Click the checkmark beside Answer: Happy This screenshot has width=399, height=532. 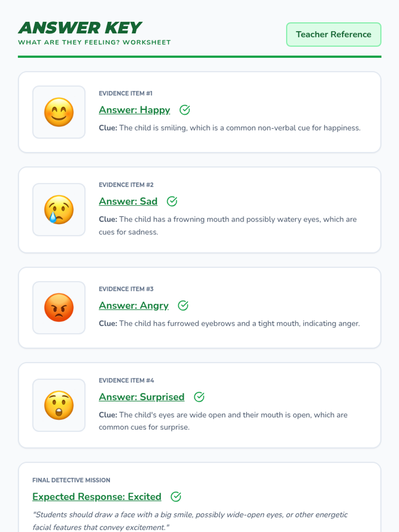(185, 110)
